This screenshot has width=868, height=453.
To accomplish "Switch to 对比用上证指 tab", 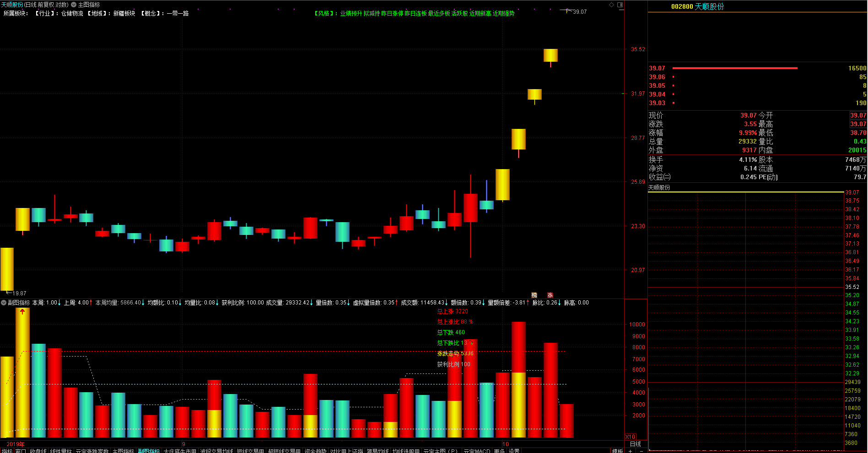I will [346, 451].
